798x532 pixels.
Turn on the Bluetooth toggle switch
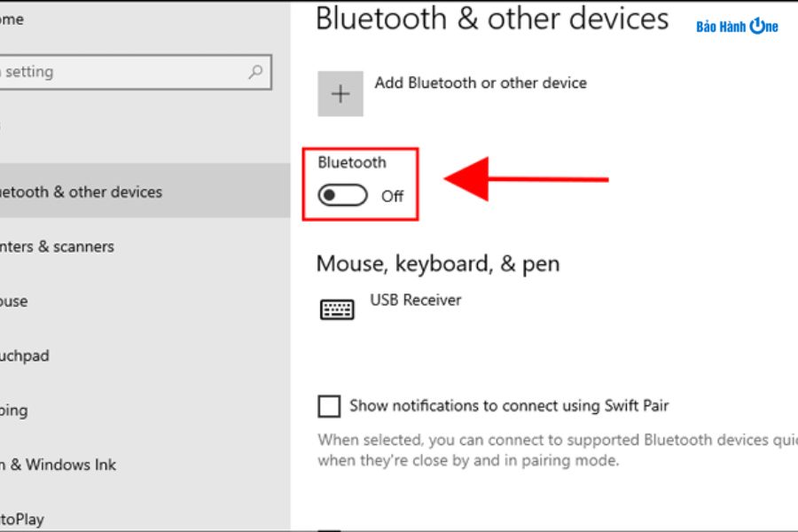pyautogui.click(x=343, y=196)
